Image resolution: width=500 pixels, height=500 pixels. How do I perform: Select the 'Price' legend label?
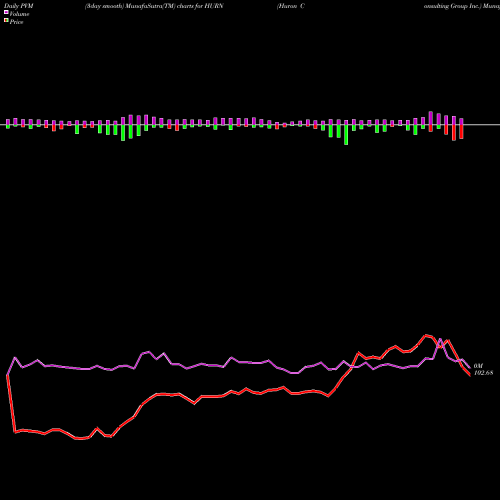click(x=16, y=22)
